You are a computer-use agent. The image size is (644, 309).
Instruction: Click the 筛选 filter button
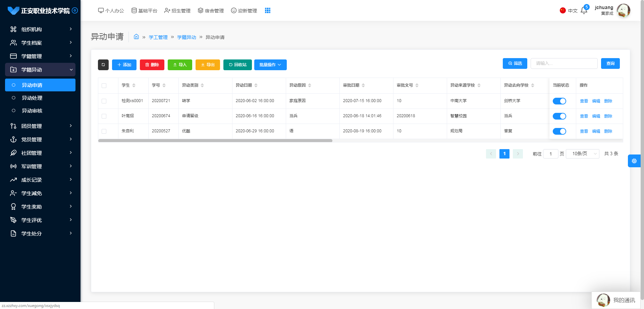click(x=515, y=63)
